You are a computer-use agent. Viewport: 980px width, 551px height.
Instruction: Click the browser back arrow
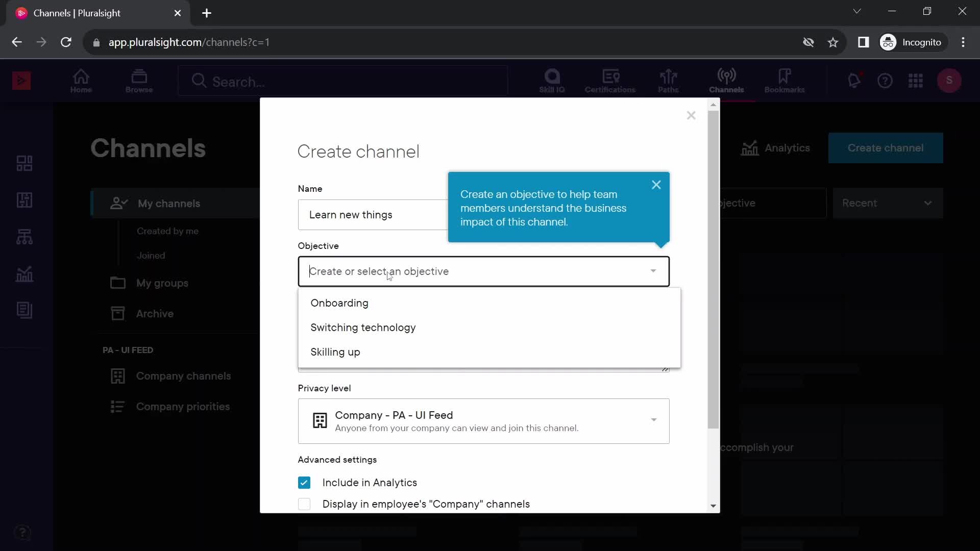17,42
